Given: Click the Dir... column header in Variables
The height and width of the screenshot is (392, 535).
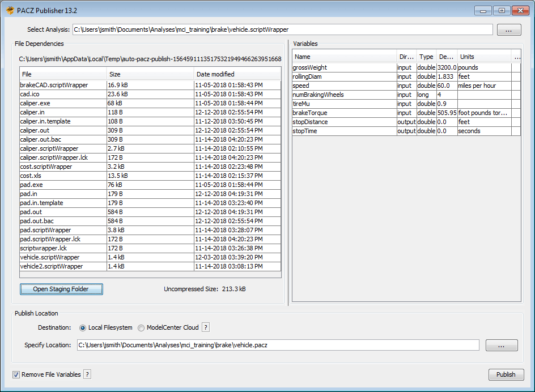Looking at the screenshot, I should pyautogui.click(x=407, y=57).
